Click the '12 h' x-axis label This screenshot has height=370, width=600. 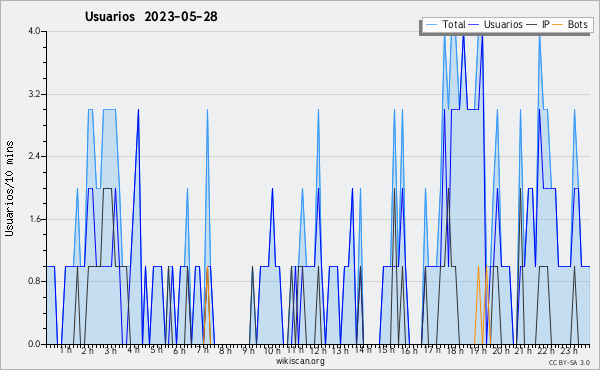click(x=318, y=351)
